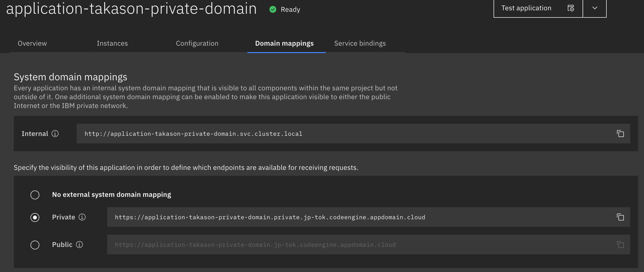Click the Test application window icon

pyautogui.click(x=571, y=8)
